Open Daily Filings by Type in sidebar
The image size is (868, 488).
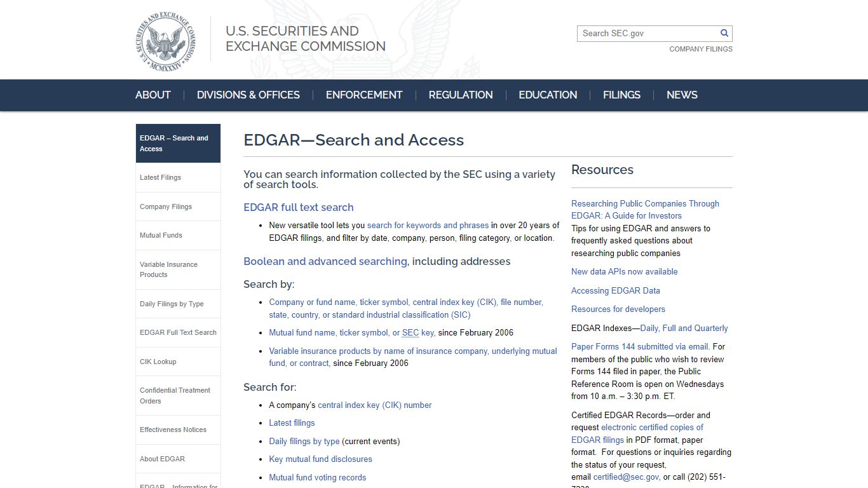(x=178, y=304)
